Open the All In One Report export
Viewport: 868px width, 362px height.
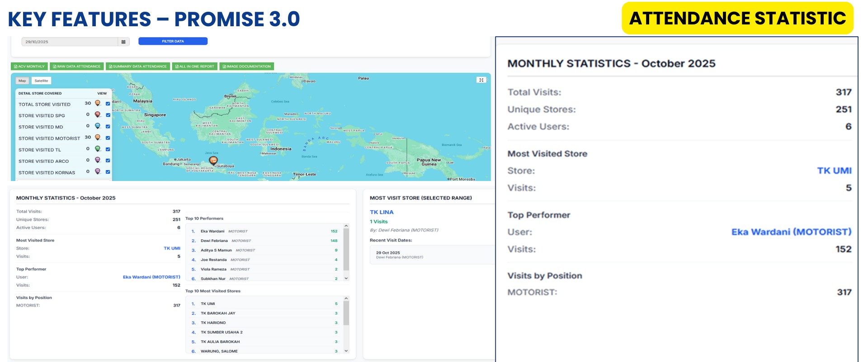(x=195, y=67)
